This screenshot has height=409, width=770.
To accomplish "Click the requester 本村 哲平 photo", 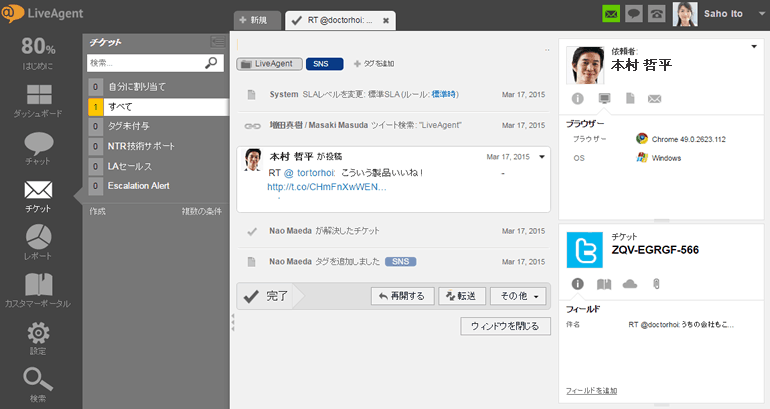I will click(585, 65).
